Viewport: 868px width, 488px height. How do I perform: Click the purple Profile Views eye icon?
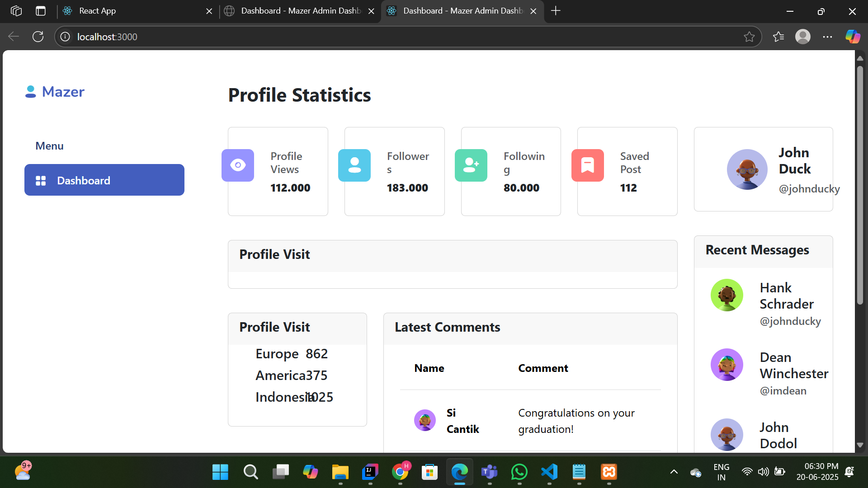238,165
